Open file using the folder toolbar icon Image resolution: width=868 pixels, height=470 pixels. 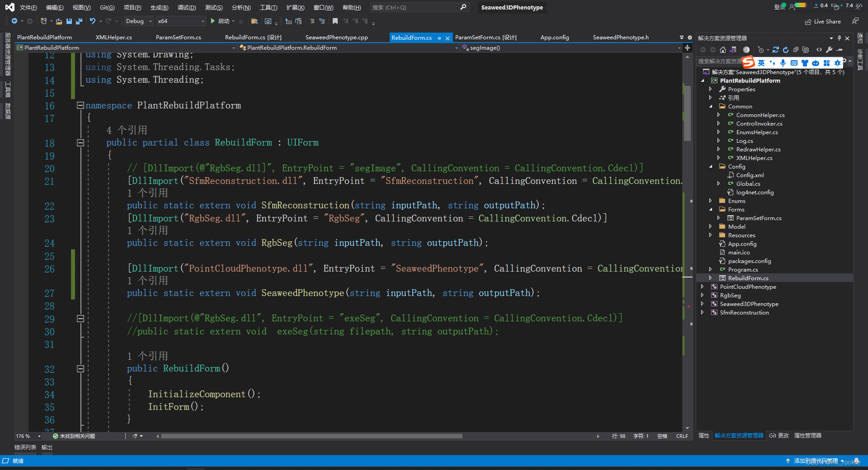click(59, 21)
